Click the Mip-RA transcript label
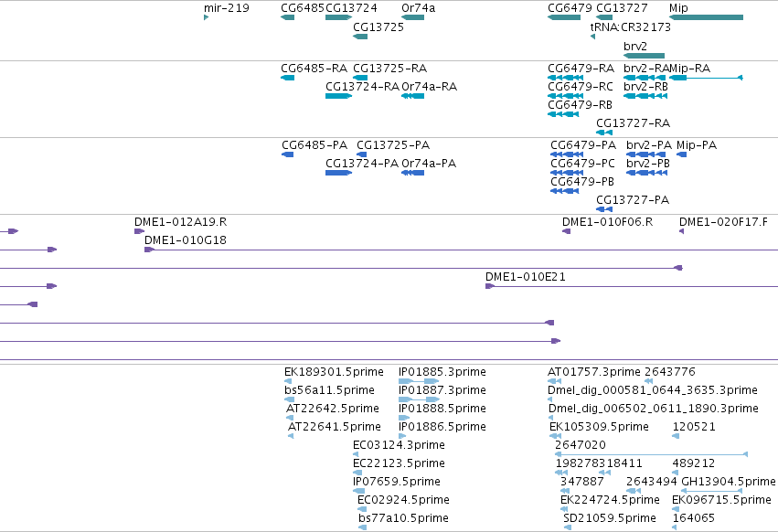778x532 pixels. click(x=689, y=68)
